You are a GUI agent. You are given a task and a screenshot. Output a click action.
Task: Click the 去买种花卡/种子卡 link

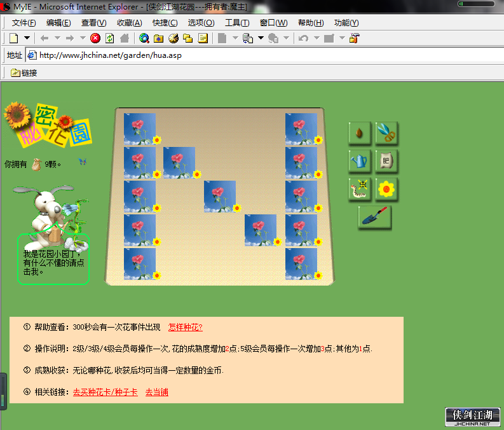tap(106, 392)
